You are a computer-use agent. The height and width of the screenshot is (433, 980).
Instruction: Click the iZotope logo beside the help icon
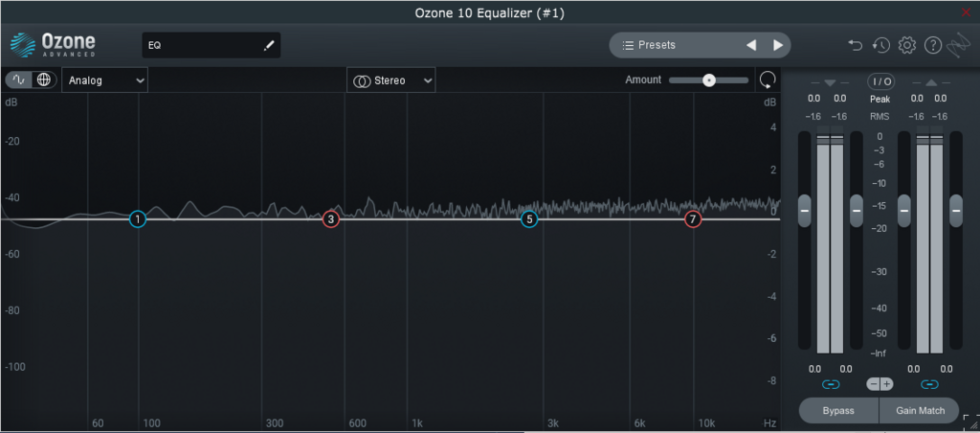957,45
